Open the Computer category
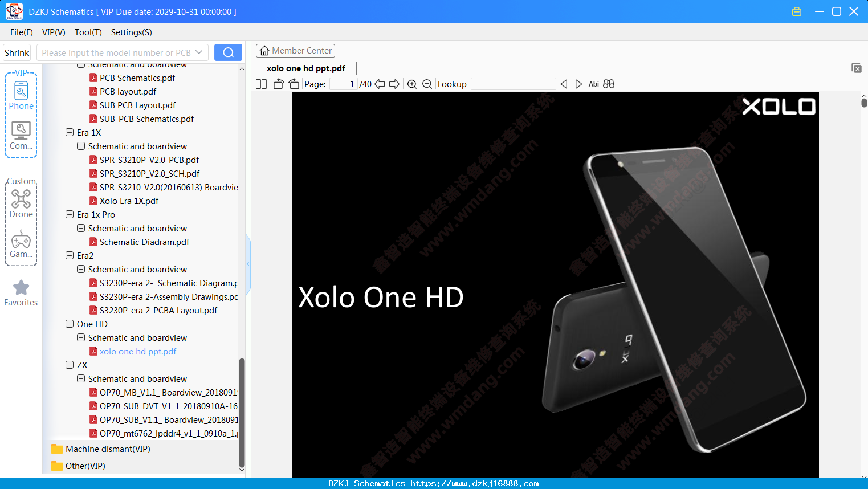This screenshot has width=868, height=489. tap(21, 136)
